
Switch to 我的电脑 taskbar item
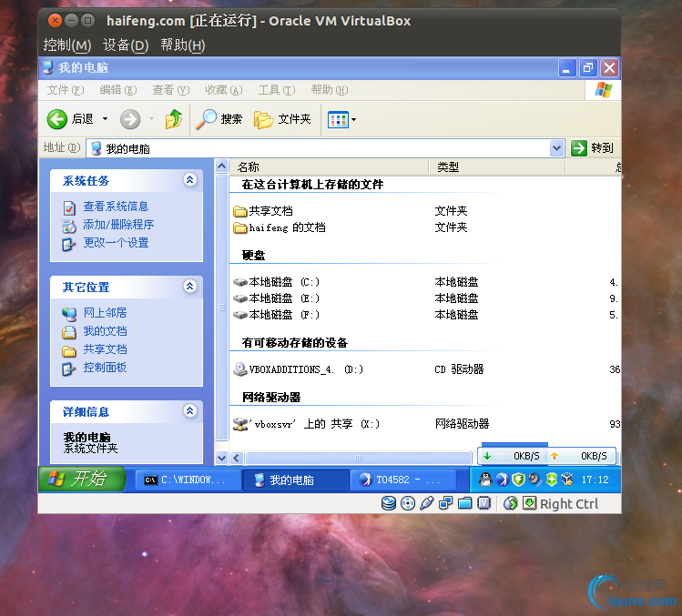(295, 480)
